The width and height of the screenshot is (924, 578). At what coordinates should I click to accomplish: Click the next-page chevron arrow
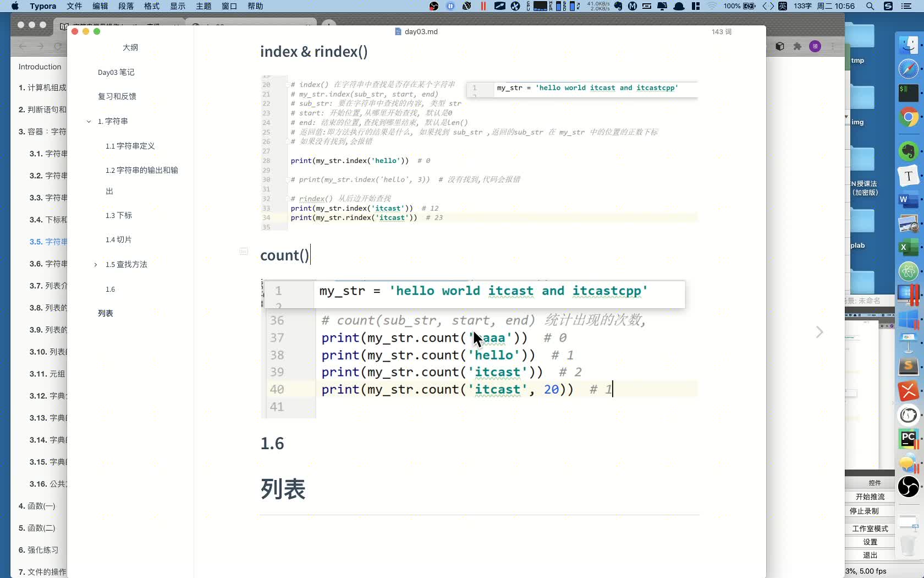[x=820, y=332]
